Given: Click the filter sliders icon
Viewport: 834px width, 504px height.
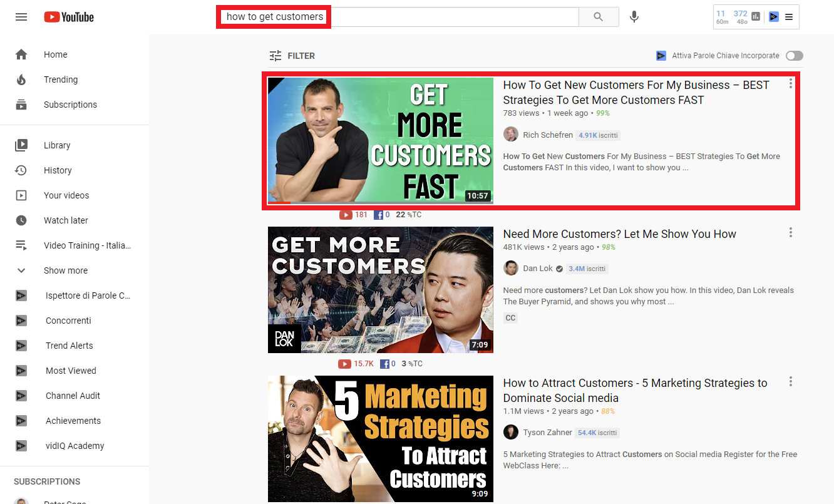Looking at the screenshot, I should [x=275, y=56].
